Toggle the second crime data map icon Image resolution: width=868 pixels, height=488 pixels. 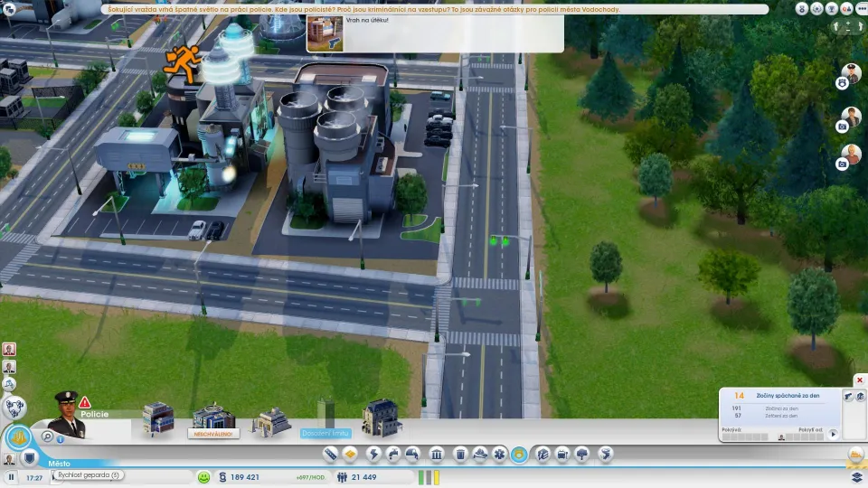pyautogui.click(x=860, y=396)
